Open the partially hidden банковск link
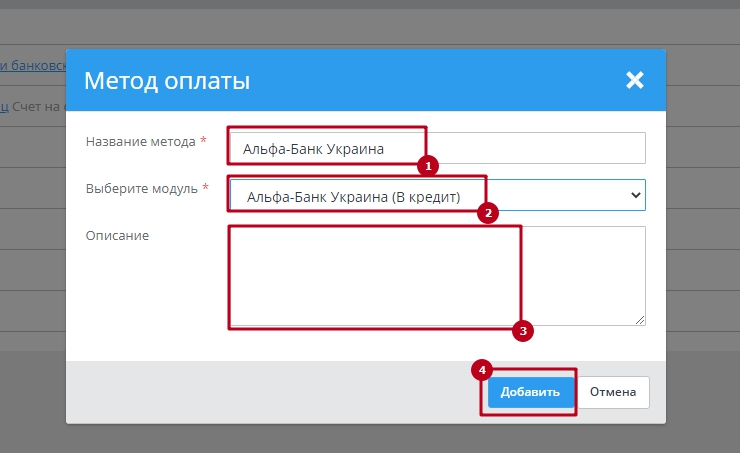This screenshot has height=453, width=740. tap(33, 66)
